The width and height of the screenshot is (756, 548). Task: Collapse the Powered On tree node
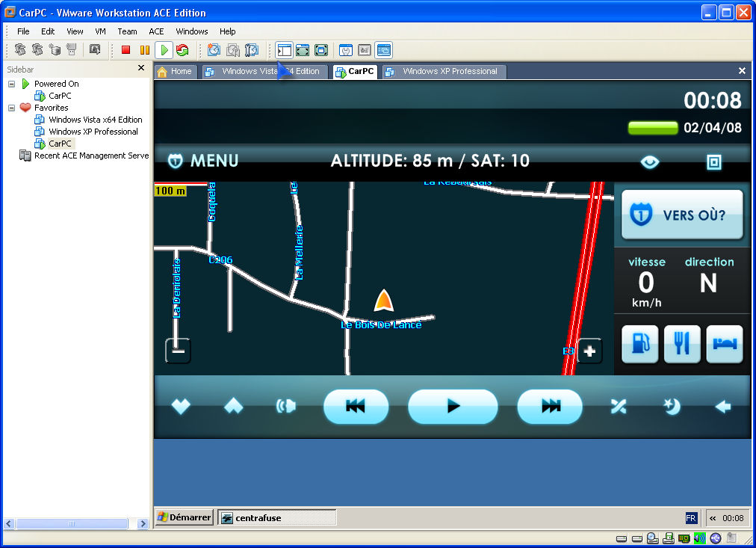coord(12,84)
